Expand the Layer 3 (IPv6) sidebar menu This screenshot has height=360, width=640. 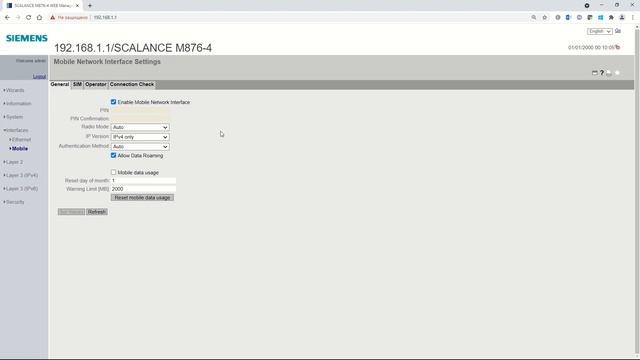coord(21,189)
